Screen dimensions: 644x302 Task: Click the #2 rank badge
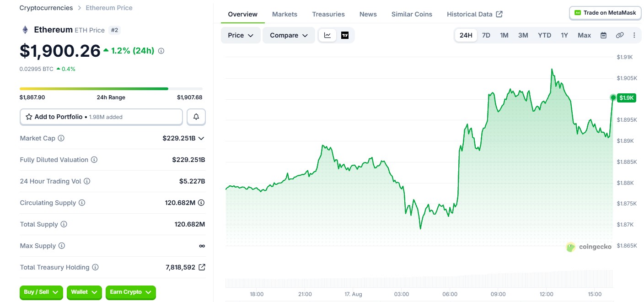click(x=114, y=30)
